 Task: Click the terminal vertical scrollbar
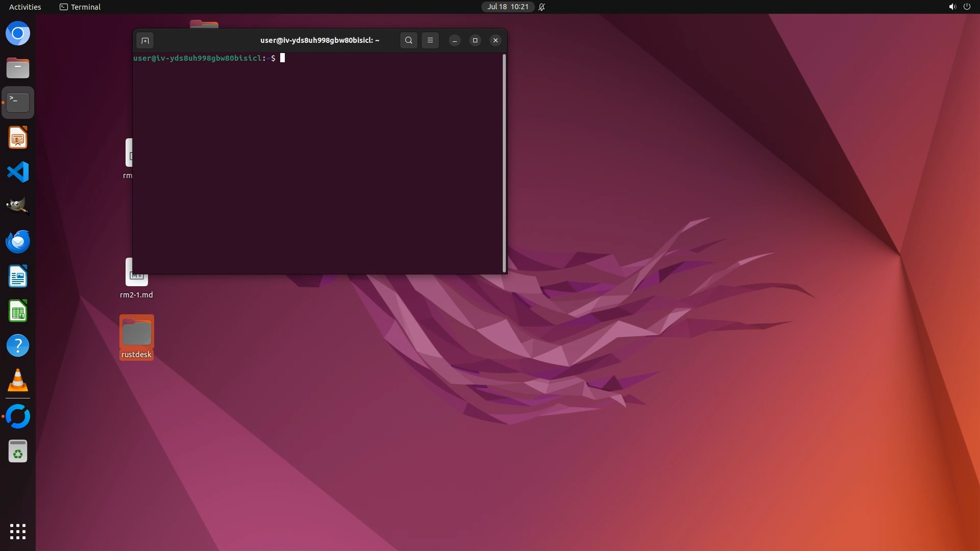pos(504,163)
